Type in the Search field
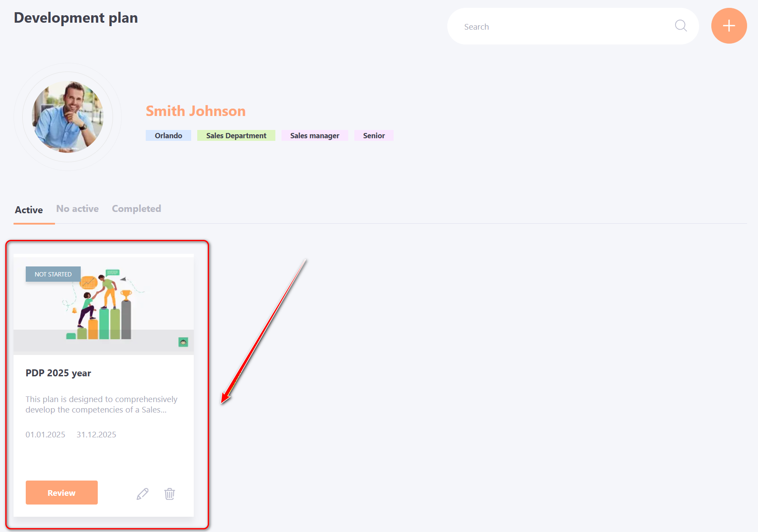The width and height of the screenshot is (758, 532). [563, 27]
